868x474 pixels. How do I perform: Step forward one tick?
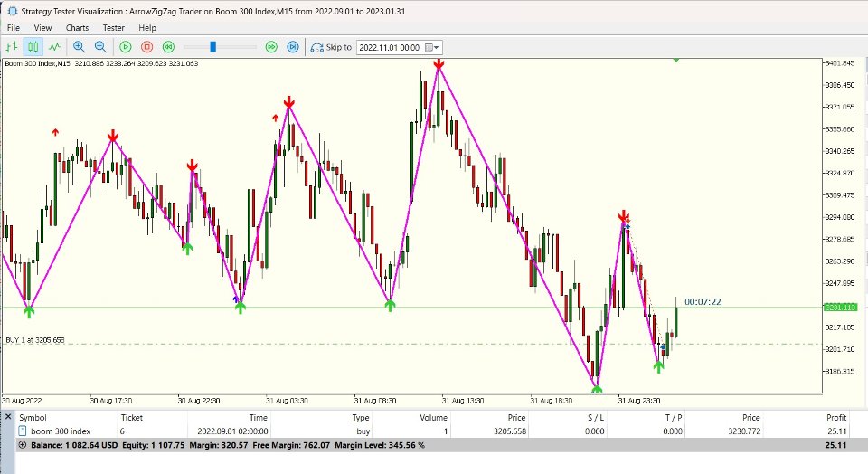[x=293, y=47]
